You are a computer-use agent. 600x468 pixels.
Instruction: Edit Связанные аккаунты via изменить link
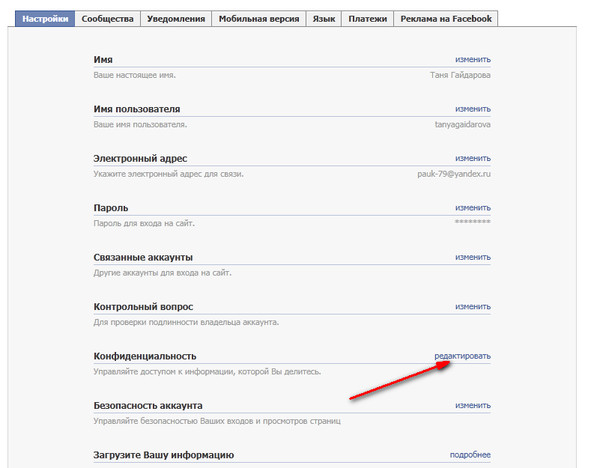(473, 257)
